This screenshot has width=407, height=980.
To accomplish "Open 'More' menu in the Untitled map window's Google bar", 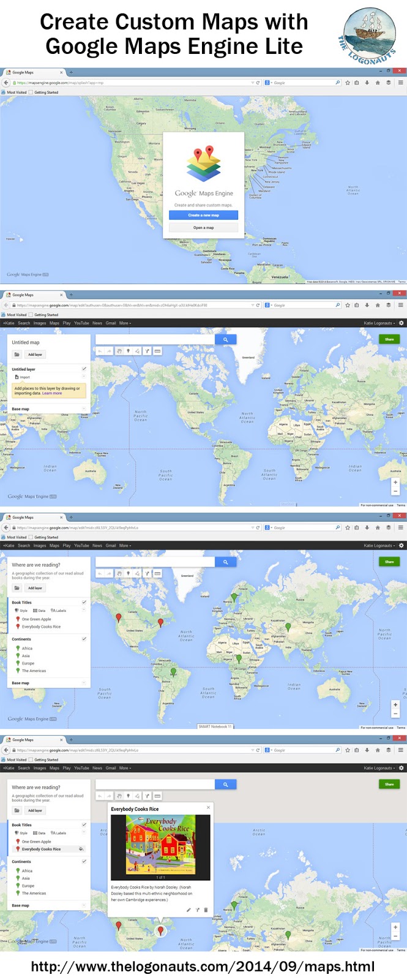I will click(125, 323).
